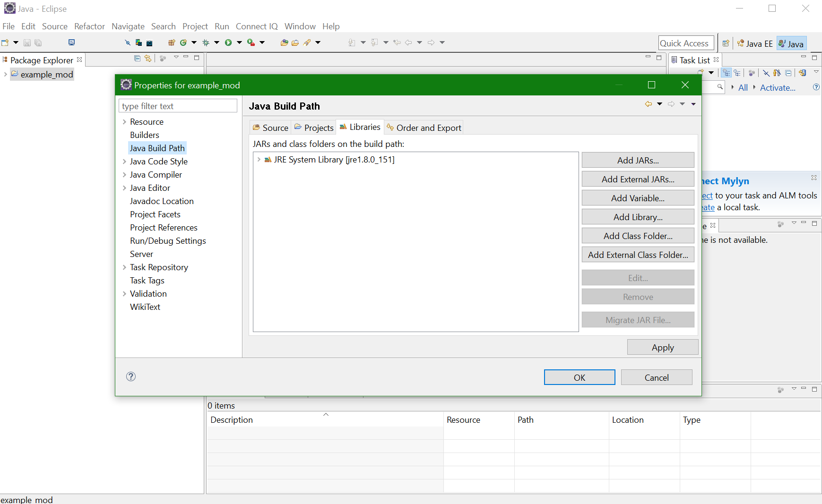Open the Navigate menu
This screenshot has width=822, height=504.
point(128,26)
